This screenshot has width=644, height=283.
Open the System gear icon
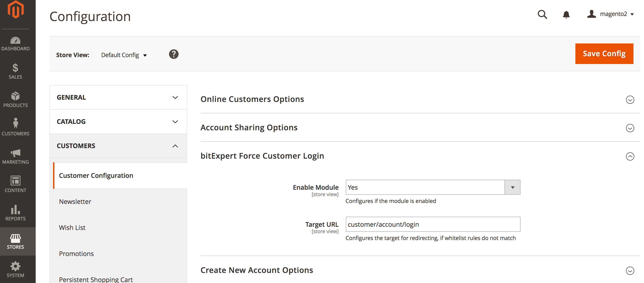click(x=15, y=270)
